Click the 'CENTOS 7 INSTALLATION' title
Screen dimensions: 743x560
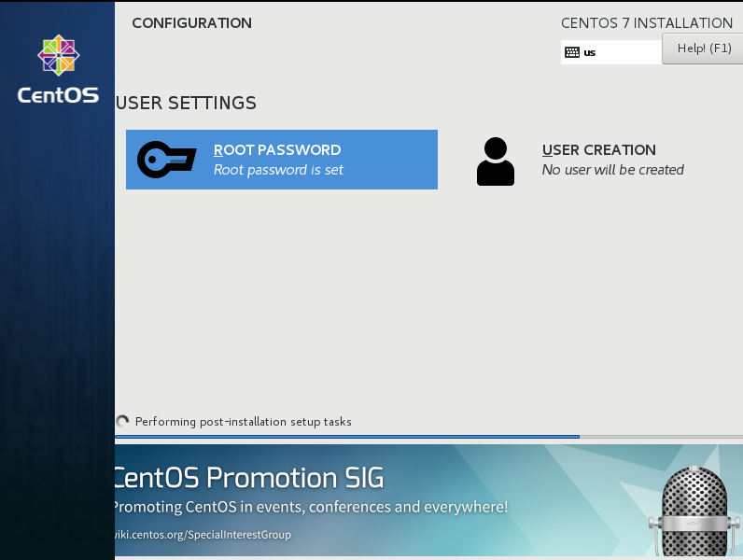point(647,22)
